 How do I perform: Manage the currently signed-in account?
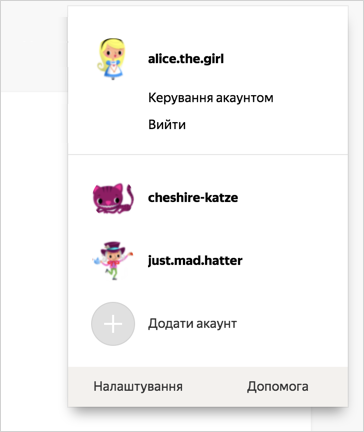211,98
